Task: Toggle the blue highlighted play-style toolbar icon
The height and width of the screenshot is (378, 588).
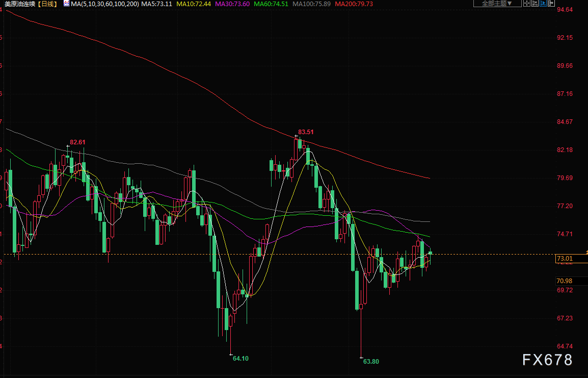Action: (543, 3)
